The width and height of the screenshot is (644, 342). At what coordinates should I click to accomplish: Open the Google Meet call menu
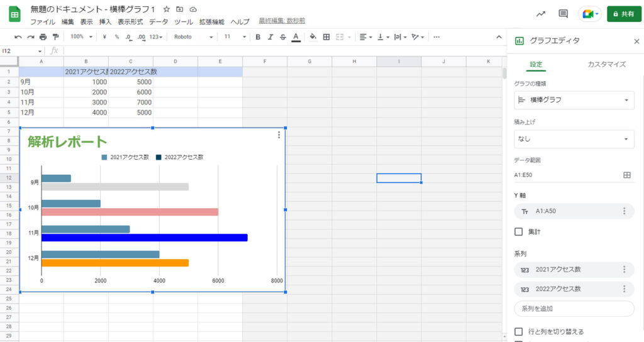point(590,14)
